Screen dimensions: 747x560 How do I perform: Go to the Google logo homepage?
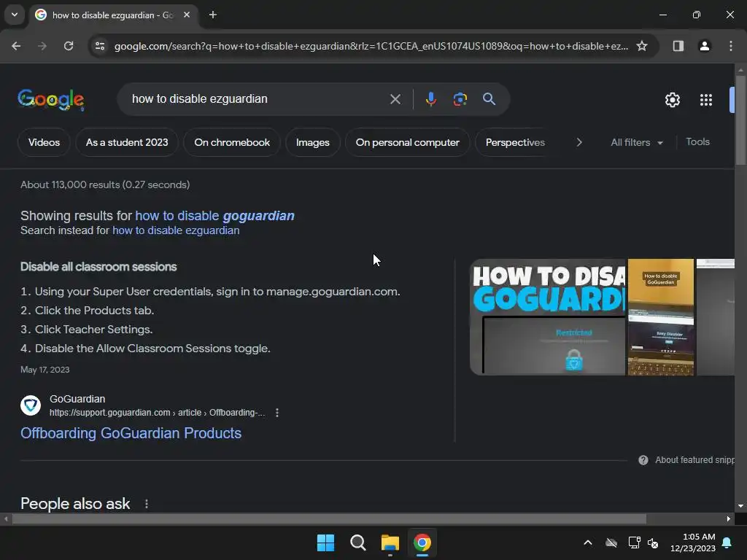(51, 99)
